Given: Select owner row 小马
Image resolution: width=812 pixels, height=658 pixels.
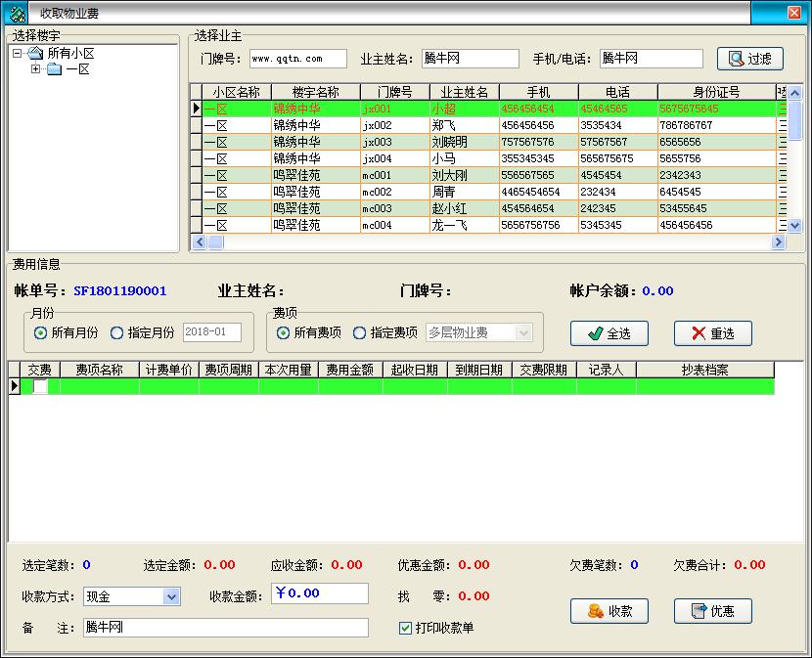Looking at the screenshot, I should (489, 158).
